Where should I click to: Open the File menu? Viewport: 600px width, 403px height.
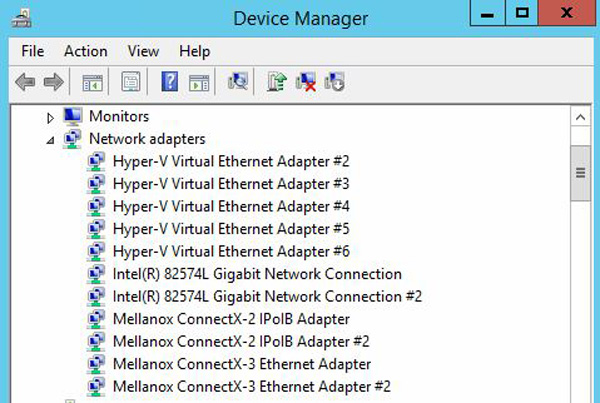point(33,51)
